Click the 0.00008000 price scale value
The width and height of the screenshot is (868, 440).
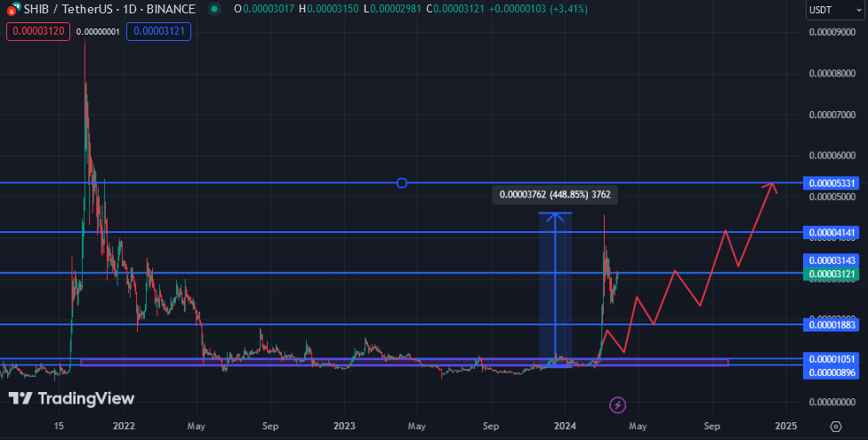832,74
